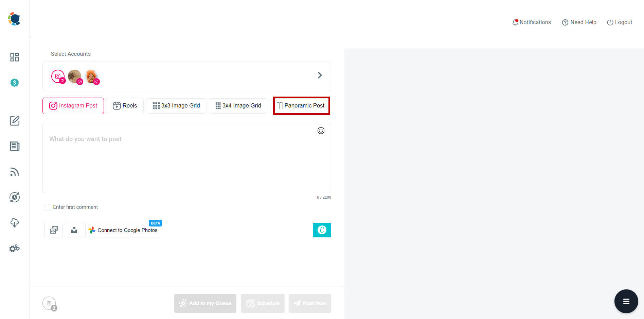Click the upload tray icon button
This screenshot has width=644, height=319.
pyautogui.click(x=74, y=230)
